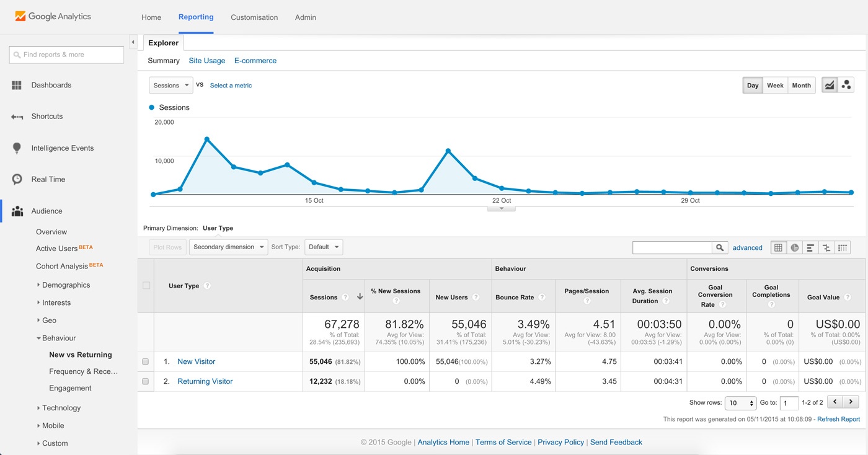Click the Find reports & more search box
Screen dimensions: 868x455
[67, 55]
